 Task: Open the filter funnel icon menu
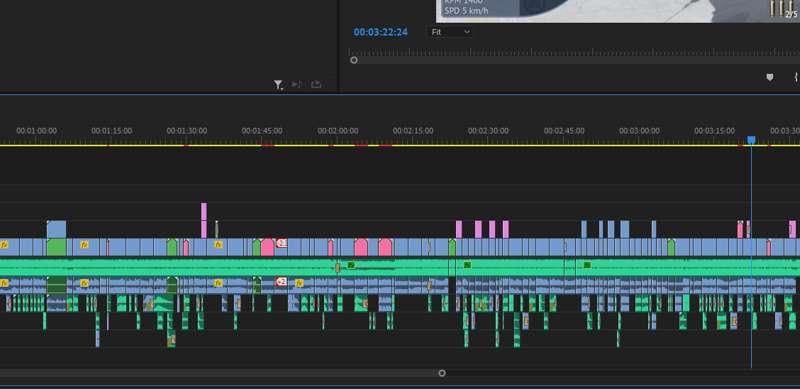pyautogui.click(x=278, y=85)
